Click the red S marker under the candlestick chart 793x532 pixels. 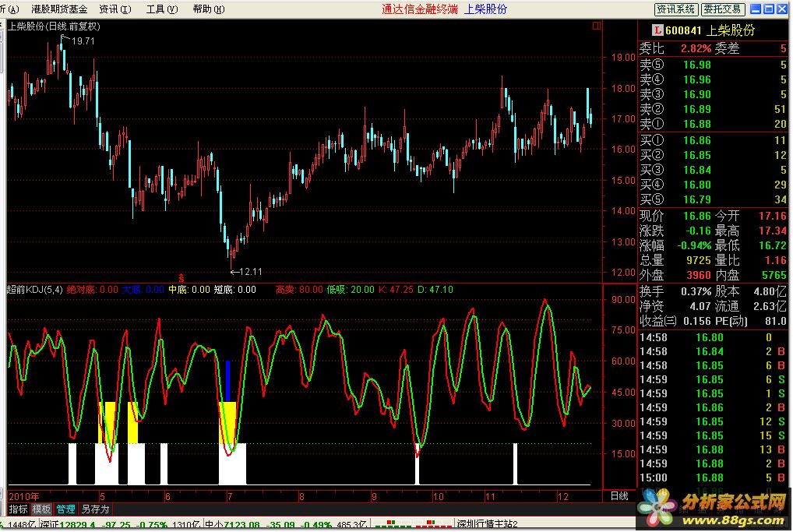click(181, 278)
